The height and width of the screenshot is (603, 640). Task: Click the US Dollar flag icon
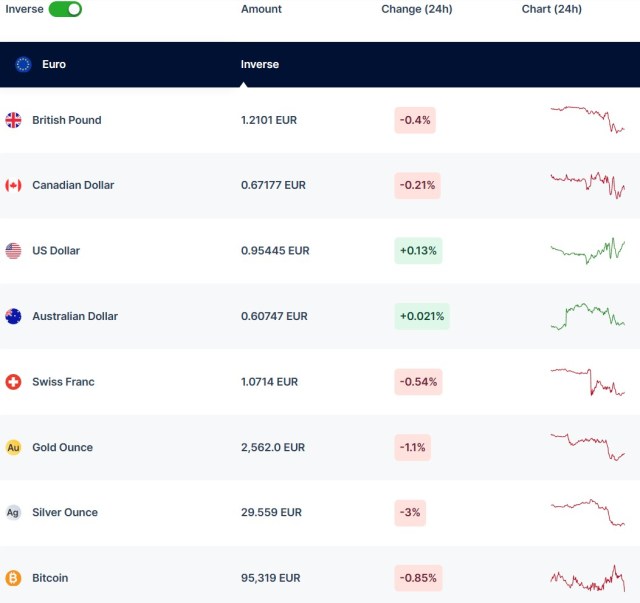click(13, 251)
